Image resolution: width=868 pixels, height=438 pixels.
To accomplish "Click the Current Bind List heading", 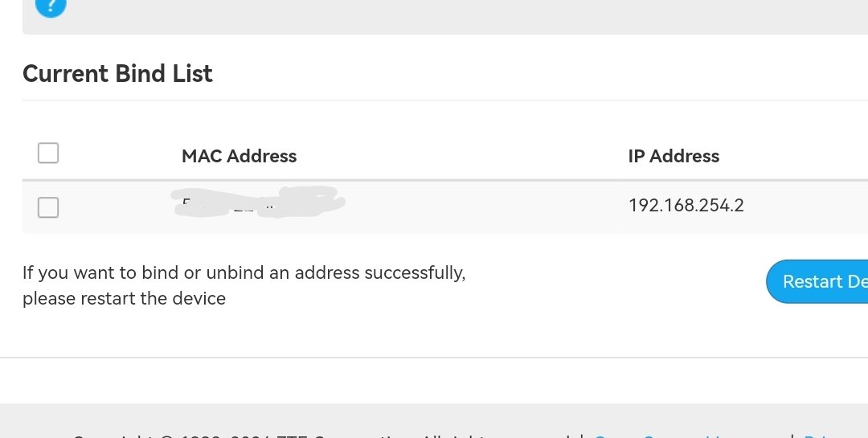I will (117, 74).
